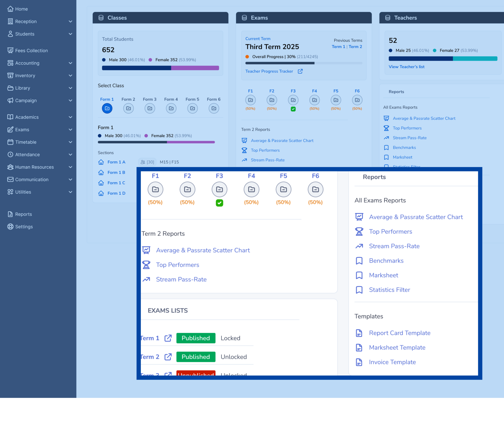This screenshot has height=422, width=504.
Task: Click the Marksheet bookmark icon under All Exams Reports
Action: [x=359, y=275]
